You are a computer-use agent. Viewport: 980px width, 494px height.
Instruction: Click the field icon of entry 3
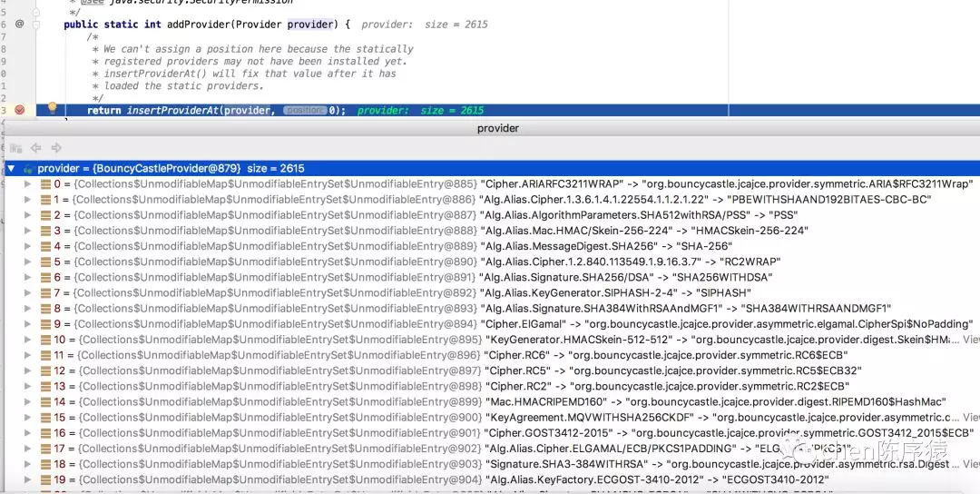click(x=45, y=231)
